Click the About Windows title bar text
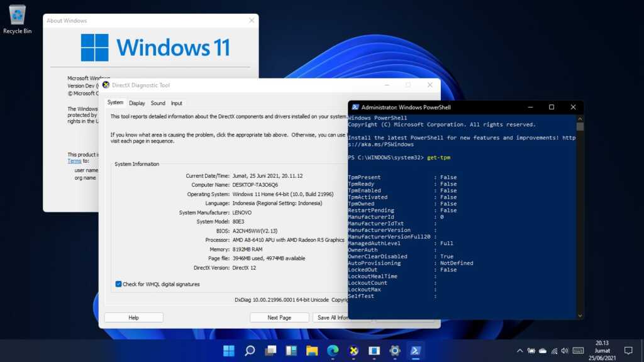The image size is (644, 362). 67,21
